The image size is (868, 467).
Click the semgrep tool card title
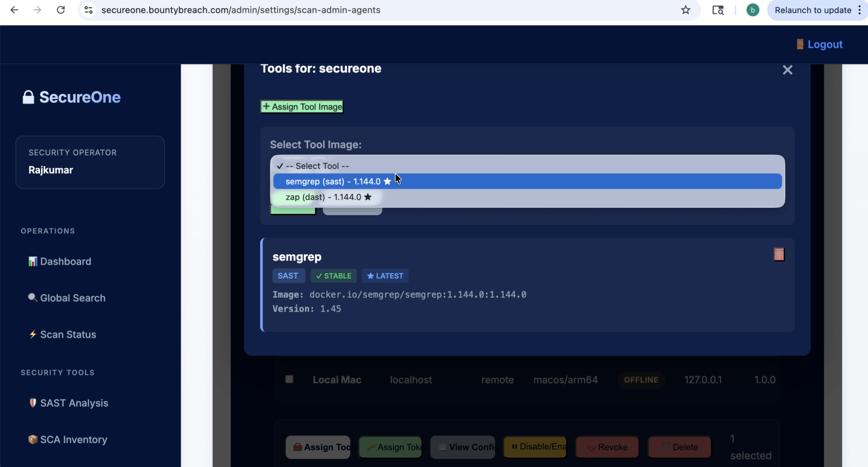297,257
